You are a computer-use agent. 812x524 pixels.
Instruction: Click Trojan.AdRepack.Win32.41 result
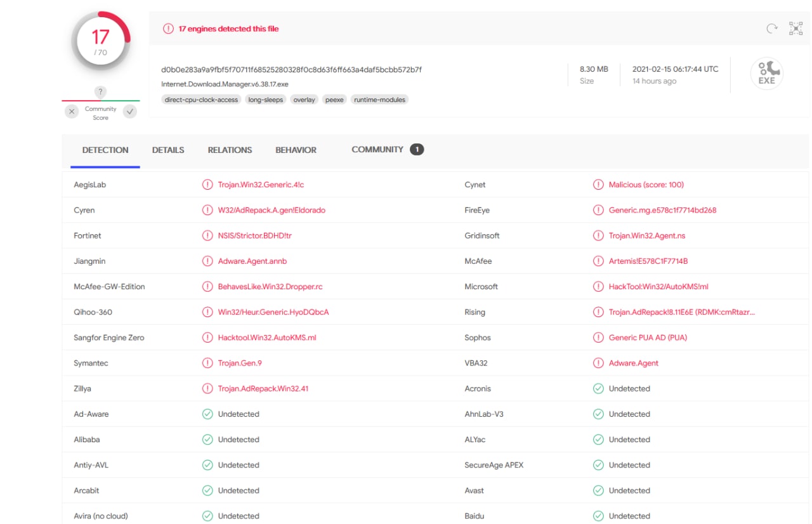tap(263, 389)
